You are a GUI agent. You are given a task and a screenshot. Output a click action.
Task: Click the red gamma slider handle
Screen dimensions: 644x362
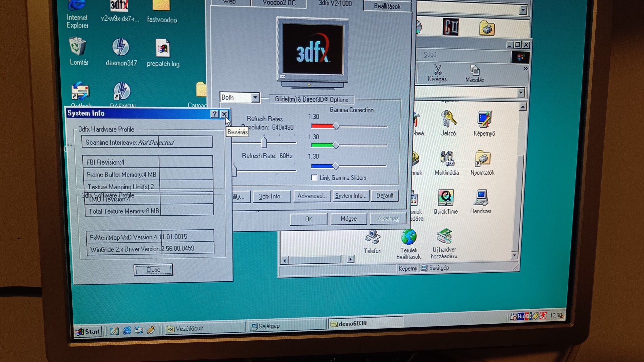(336, 126)
